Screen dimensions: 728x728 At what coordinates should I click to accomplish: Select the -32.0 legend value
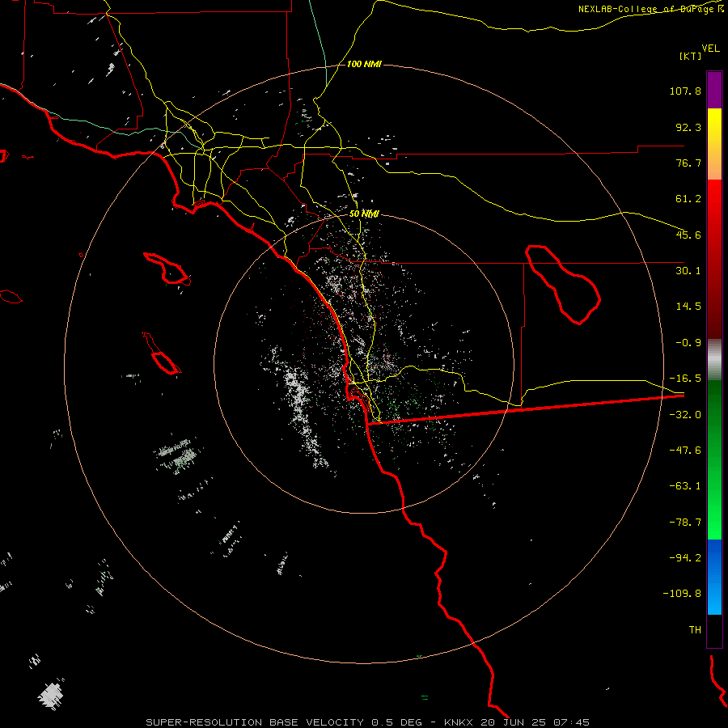pos(685,415)
